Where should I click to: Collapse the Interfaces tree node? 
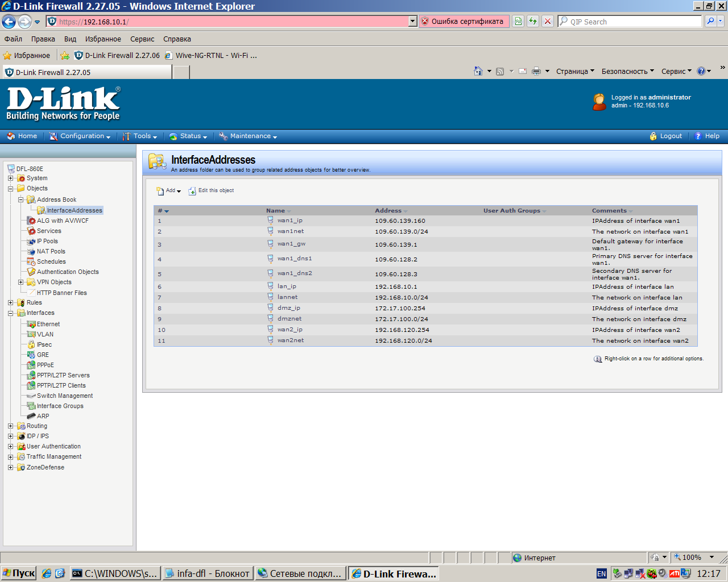pyautogui.click(x=10, y=313)
